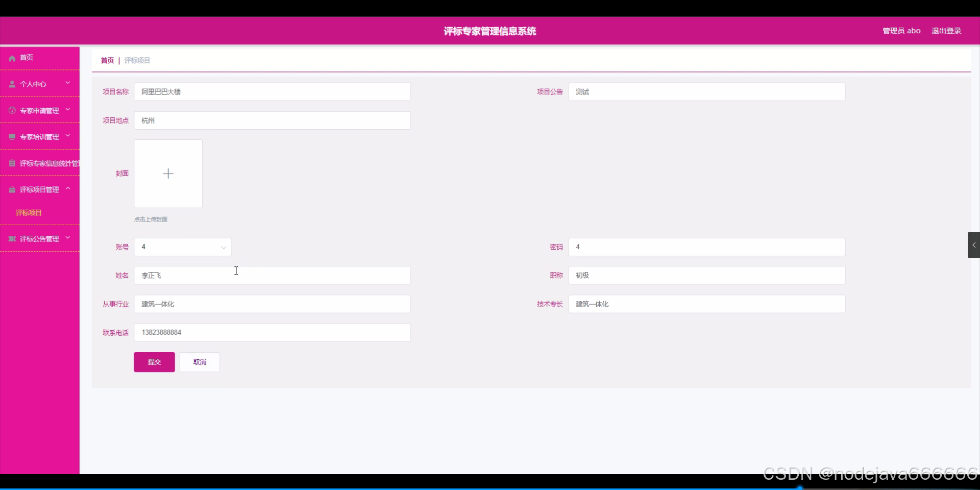The width and height of the screenshot is (980, 490).
Task: Open the 评标公告管理 sidebar menu
Action: tap(40, 239)
